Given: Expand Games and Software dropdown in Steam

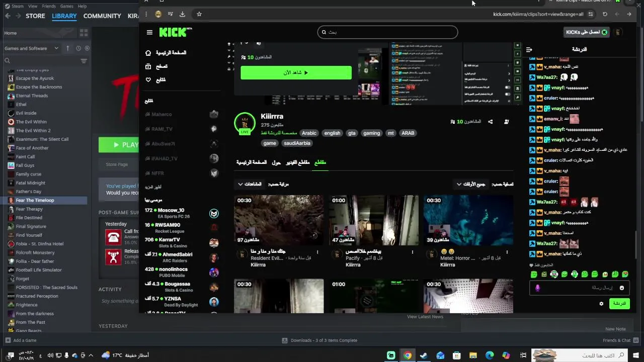Looking at the screenshot, I should point(32,48).
